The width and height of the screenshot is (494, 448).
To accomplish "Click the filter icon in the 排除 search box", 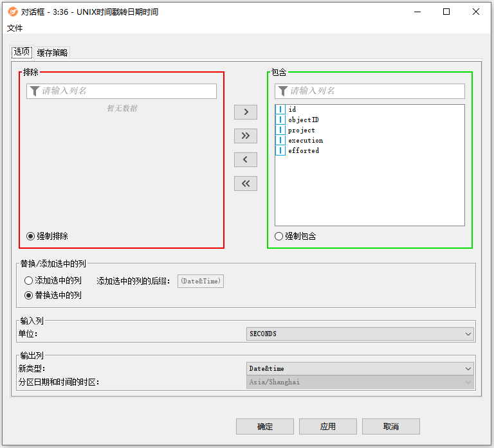I will pos(35,91).
